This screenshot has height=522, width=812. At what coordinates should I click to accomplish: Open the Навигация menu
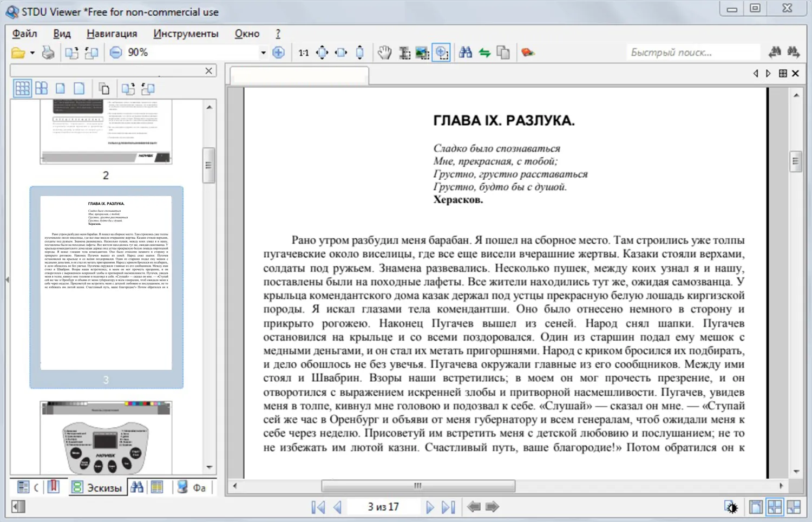point(112,34)
